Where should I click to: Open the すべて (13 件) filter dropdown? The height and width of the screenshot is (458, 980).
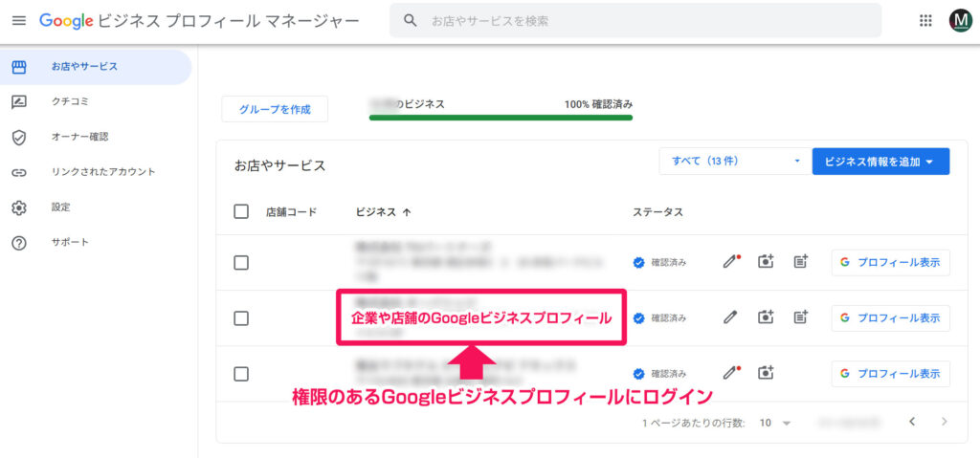(731, 162)
